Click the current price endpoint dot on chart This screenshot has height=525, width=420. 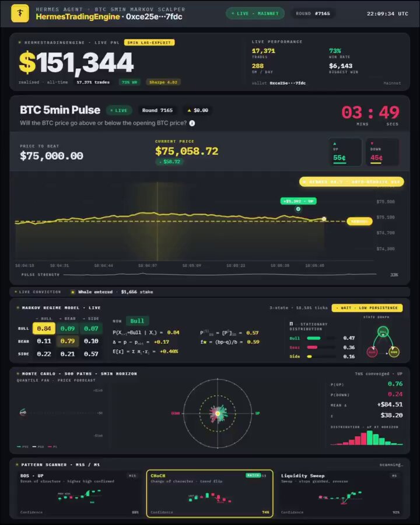pos(324,219)
